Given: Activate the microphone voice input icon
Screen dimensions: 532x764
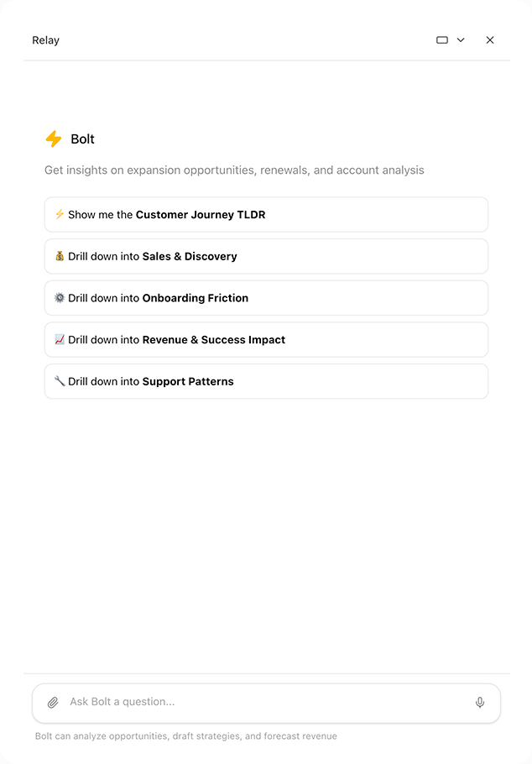Looking at the screenshot, I should click(x=480, y=703).
